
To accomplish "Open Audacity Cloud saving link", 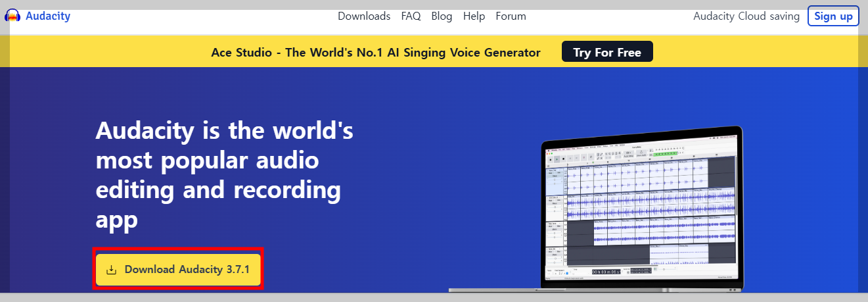I will (746, 16).
